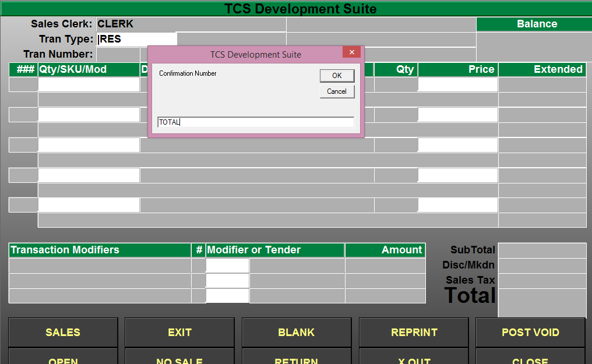Click the green Balance header

click(x=534, y=24)
